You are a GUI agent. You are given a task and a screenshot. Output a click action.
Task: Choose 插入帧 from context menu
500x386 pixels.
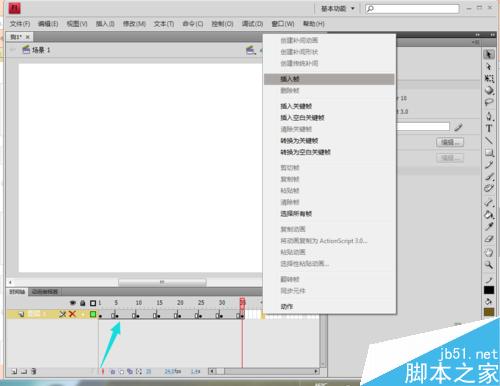pos(329,79)
